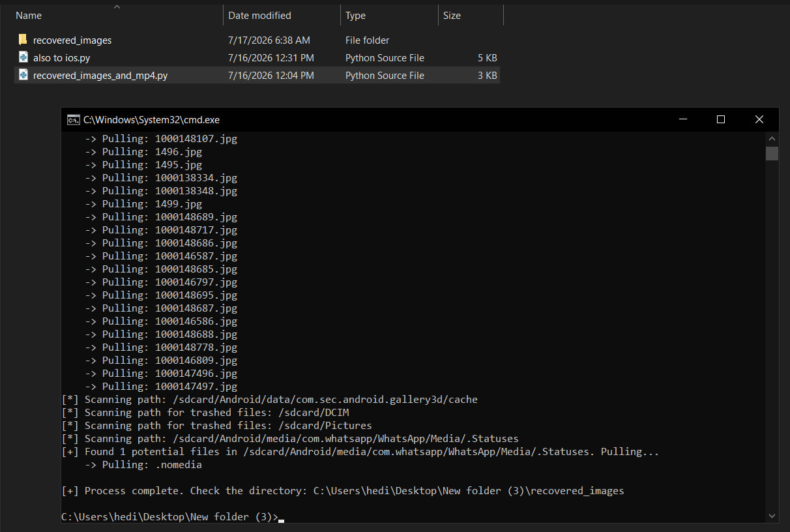Sort files by Size column header

452,16
